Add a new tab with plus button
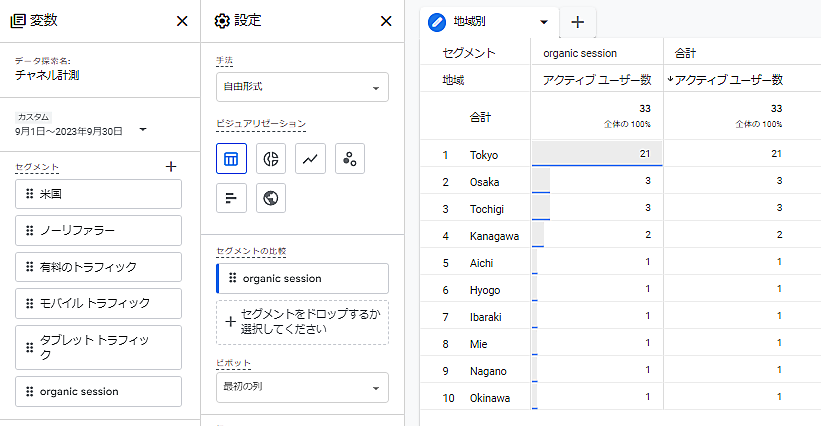The width and height of the screenshot is (821, 426). 577,21
